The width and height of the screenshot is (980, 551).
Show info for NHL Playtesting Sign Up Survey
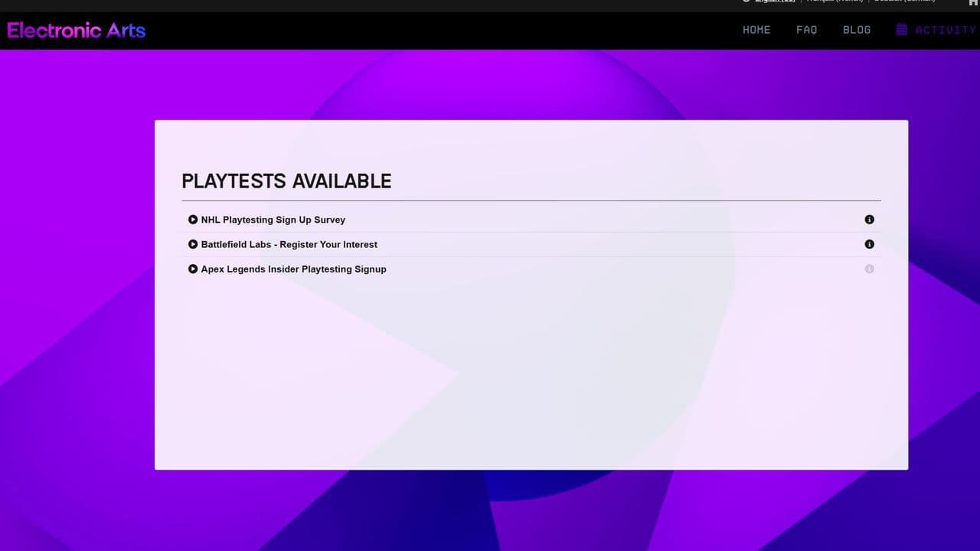(869, 220)
